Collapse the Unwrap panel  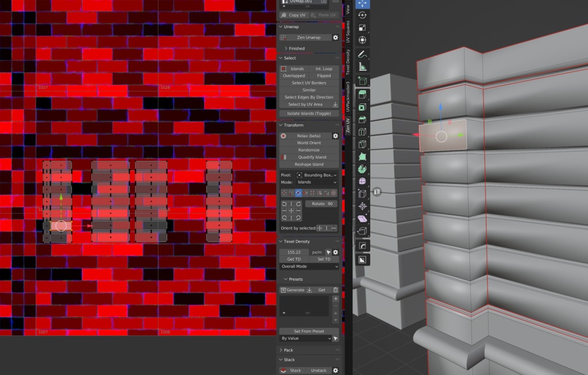(x=291, y=27)
